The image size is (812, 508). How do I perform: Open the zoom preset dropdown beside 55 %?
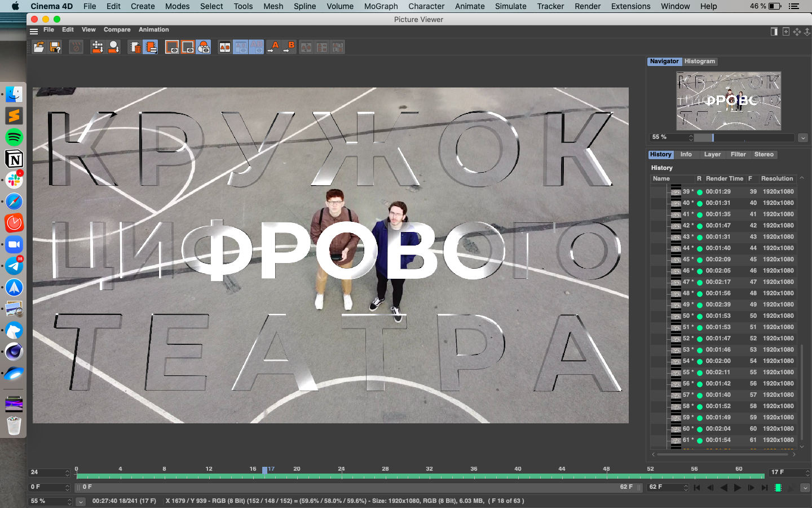[81, 501]
